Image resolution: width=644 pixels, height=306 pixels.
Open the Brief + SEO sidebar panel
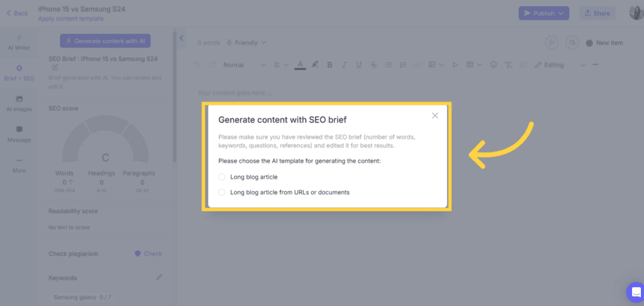pyautogui.click(x=19, y=73)
